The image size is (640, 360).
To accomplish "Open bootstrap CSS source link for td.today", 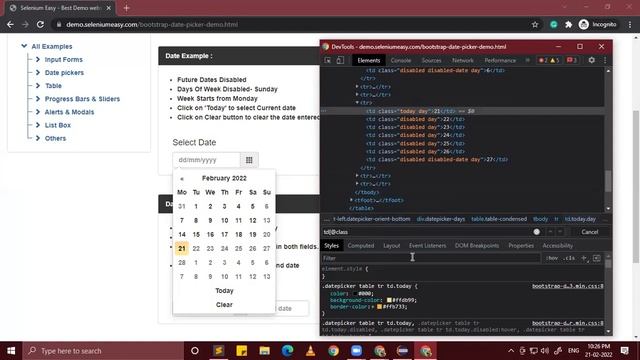I will pyautogui.click(x=567, y=286).
